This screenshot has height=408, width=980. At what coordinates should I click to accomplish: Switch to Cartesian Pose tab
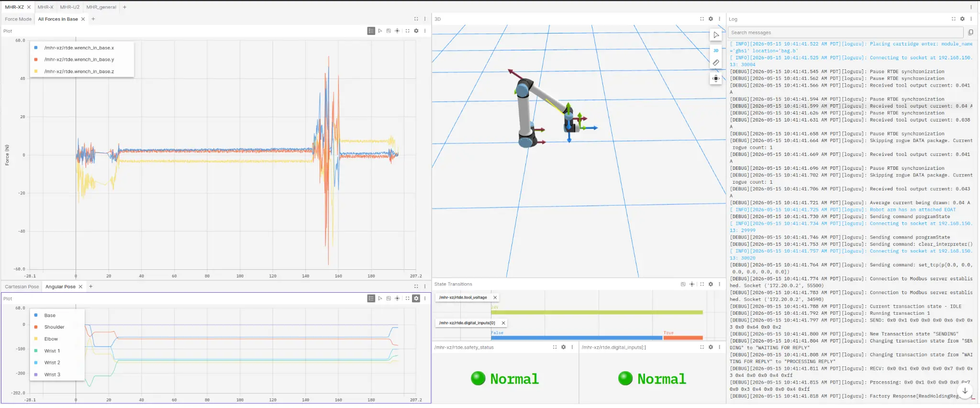[22, 287]
